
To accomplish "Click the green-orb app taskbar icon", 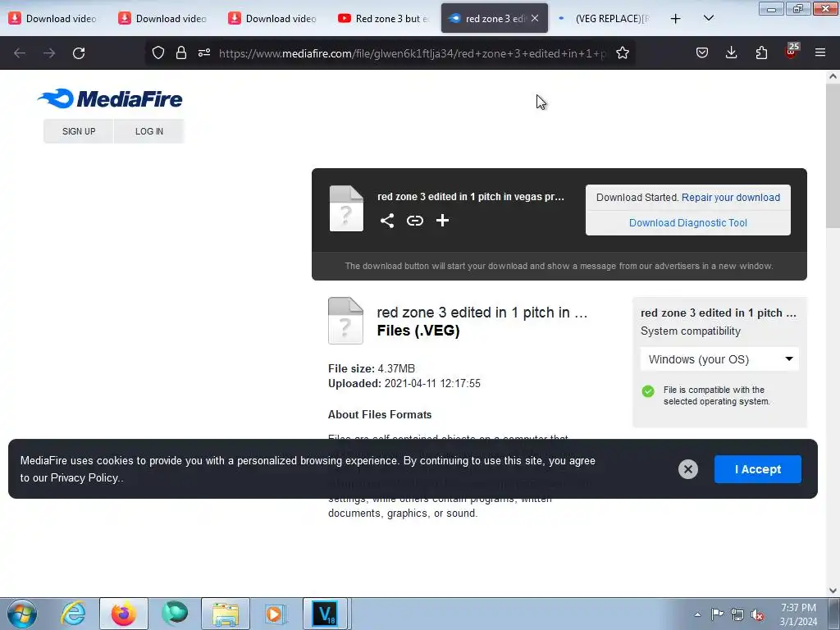I will [x=175, y=614].
